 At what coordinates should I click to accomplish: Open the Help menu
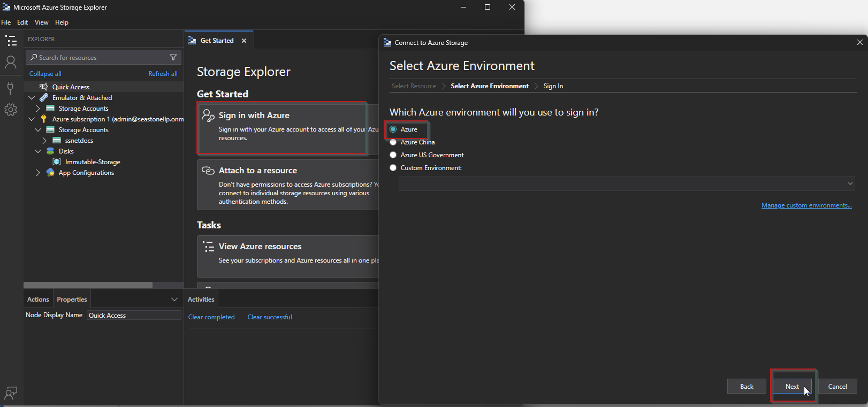click(62, 22)
